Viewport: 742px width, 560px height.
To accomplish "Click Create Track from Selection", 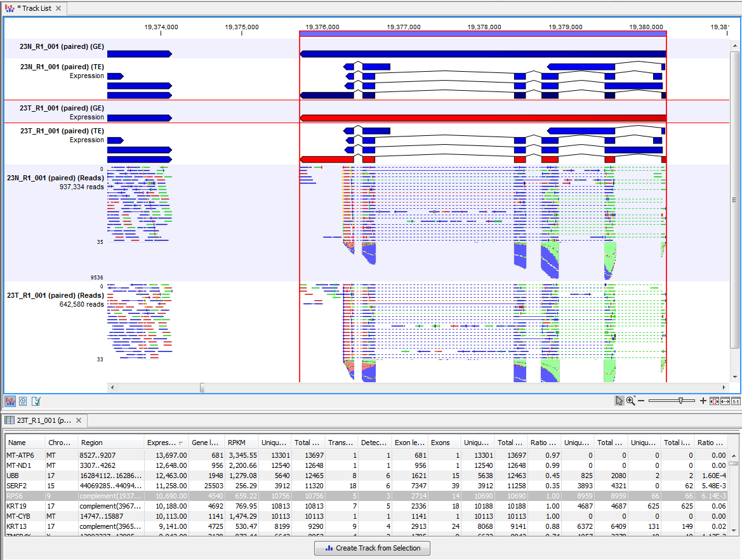I will 372,548.
